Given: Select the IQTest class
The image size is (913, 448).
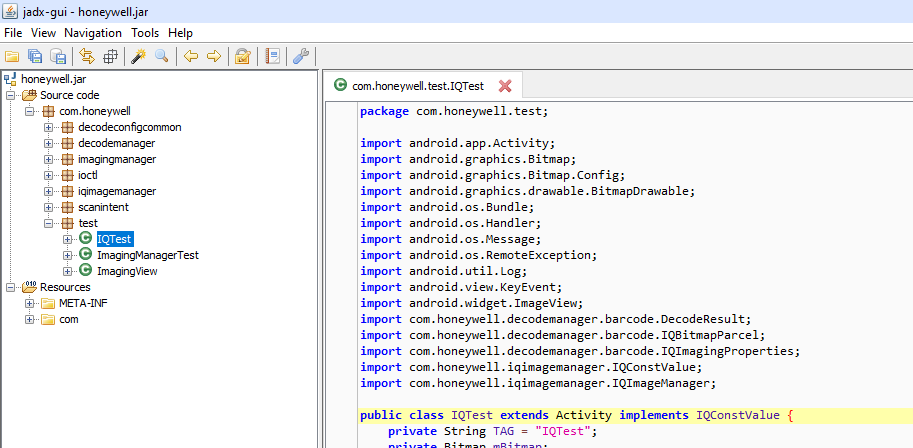Looking at the screenshot, I should point(115,239).
